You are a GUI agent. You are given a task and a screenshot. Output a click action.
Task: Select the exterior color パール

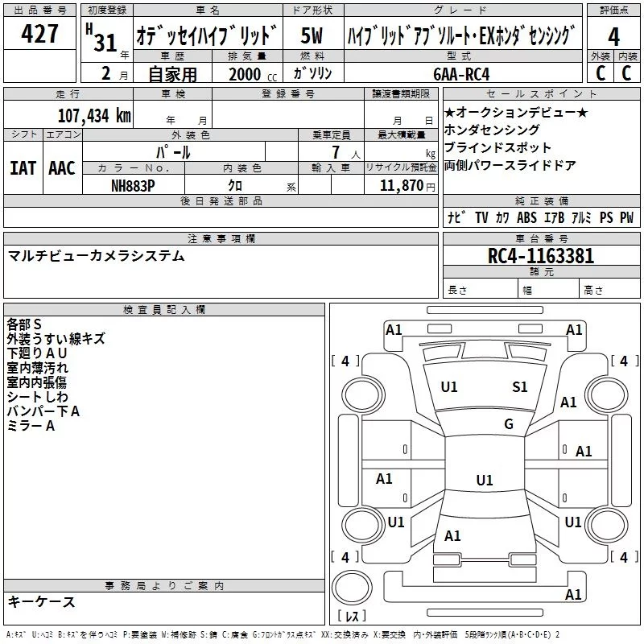click(173, 152)
